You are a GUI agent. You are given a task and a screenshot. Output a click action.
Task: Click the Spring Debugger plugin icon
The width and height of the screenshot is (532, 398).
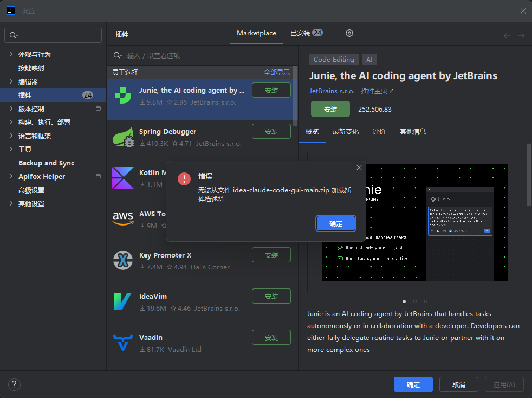123,137
